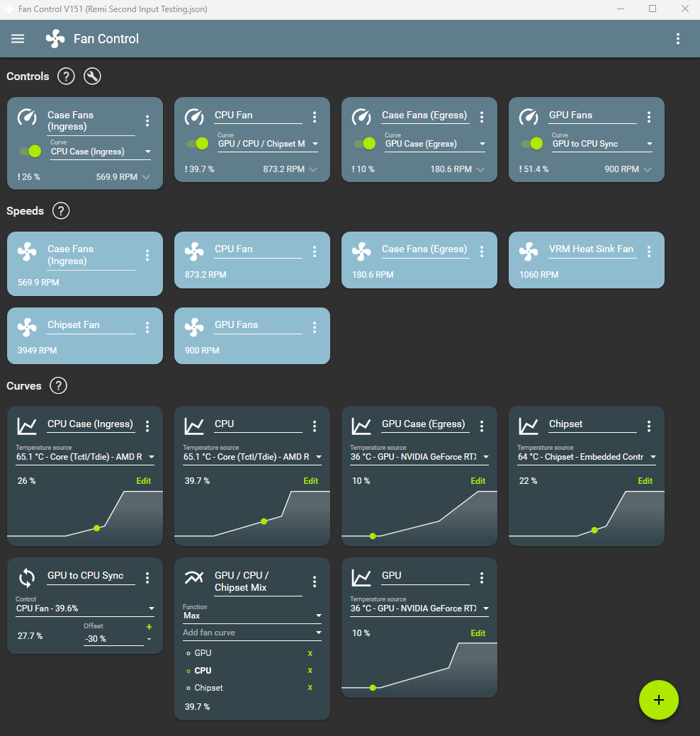The height and width of the screenshot is (736, 700).
Task: Open the navigation hamburger menu
Action: click(18, 38)
